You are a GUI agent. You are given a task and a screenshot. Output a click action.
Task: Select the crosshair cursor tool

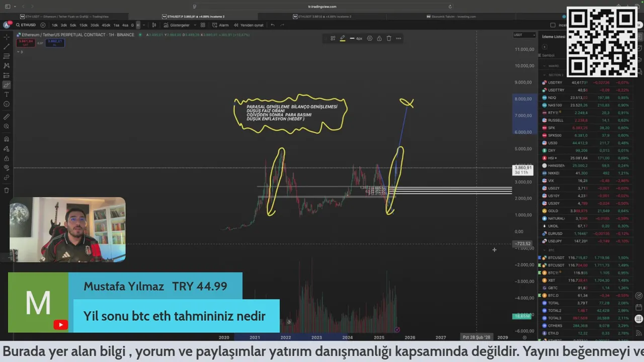click(7, 37)
